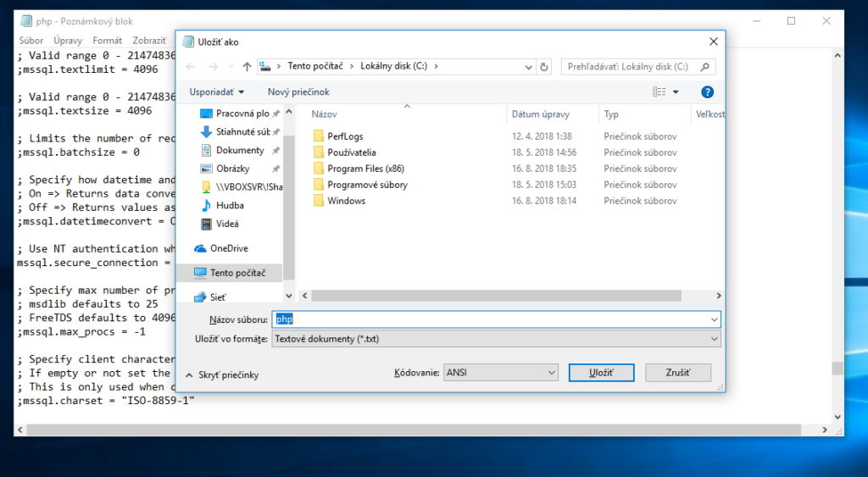Expand the Kódovanie ANSI encoding dropdown
Viewport: 868px width, 477px height.
point(500,373)
